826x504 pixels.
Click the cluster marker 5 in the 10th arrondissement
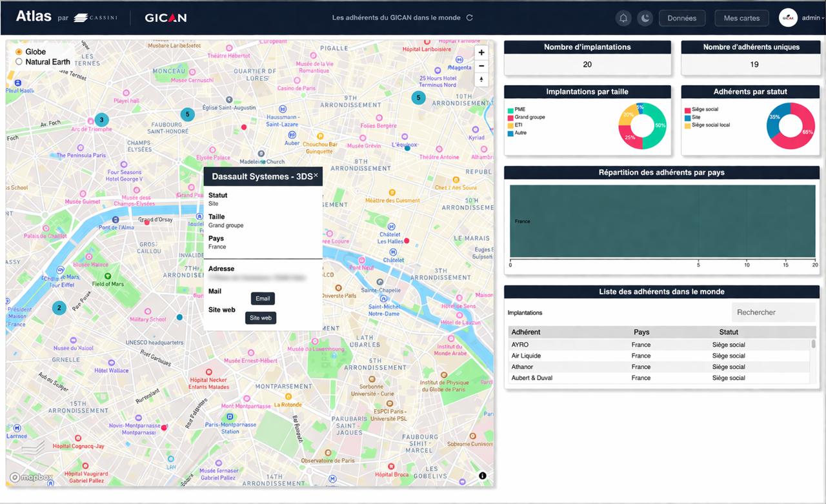[x=418, y=98]
